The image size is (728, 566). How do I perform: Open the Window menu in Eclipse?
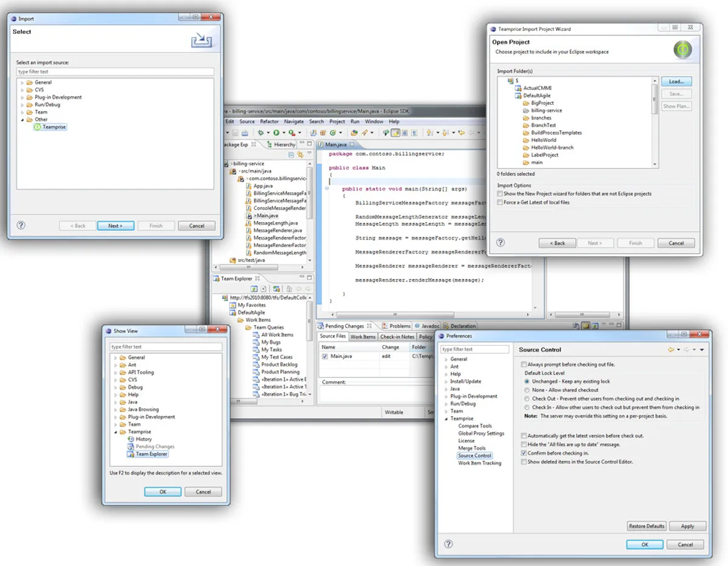pos(374,121)
